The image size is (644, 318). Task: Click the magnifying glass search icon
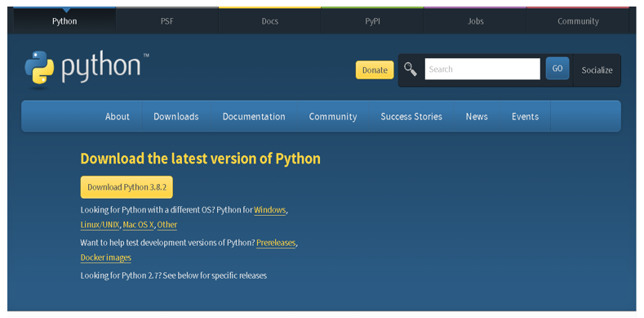[410, 69]
